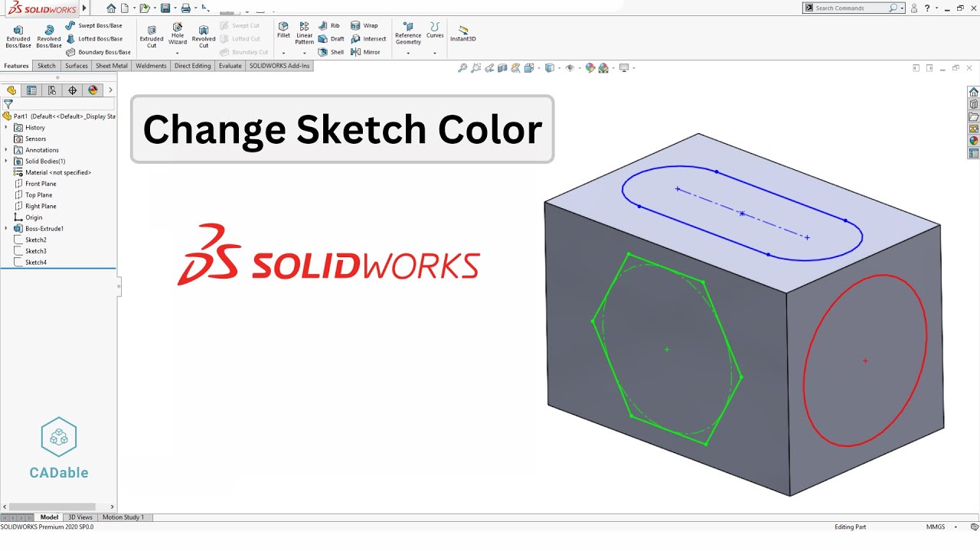Create a New document
This screenshot has width=980, height=551.
125,8
